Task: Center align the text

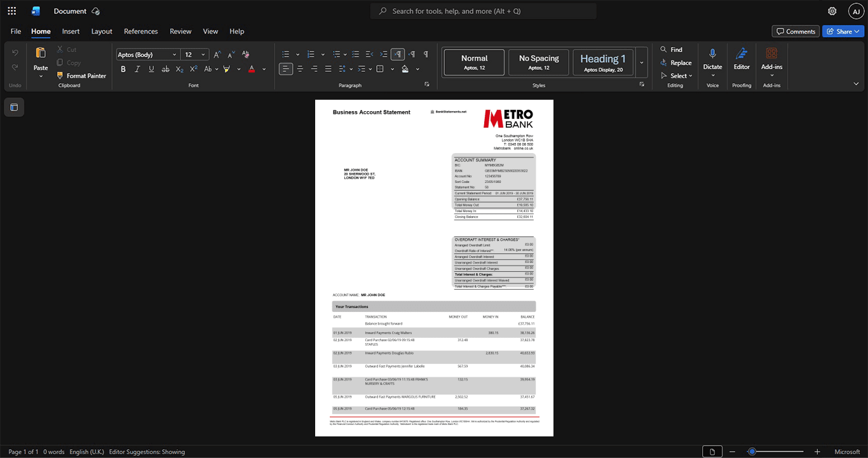Action: click(x=300, y=69)
